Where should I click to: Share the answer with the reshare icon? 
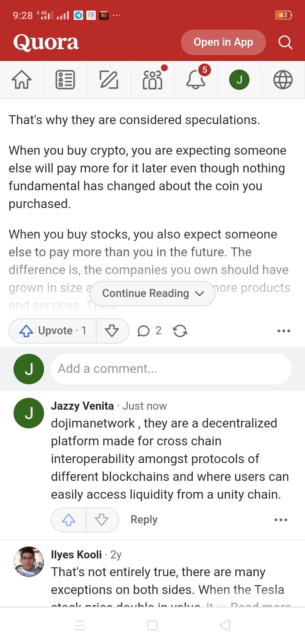(180, 330)
